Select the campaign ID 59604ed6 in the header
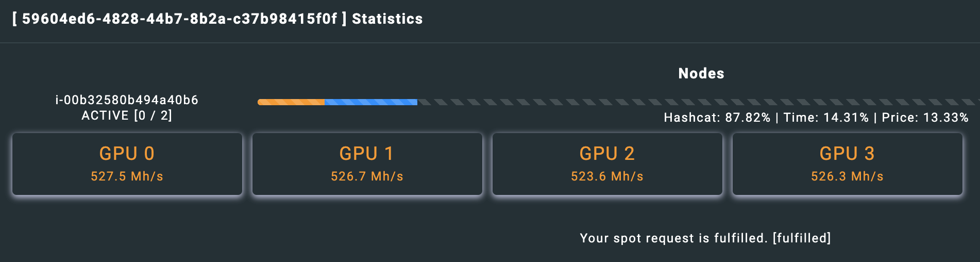 tap(179, 19)
